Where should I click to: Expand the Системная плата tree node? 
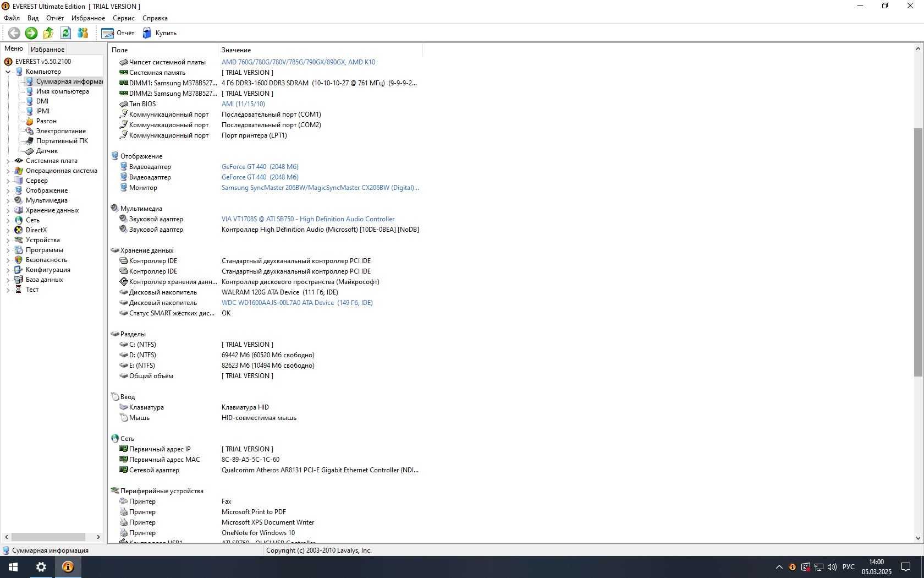coord(8,161)
